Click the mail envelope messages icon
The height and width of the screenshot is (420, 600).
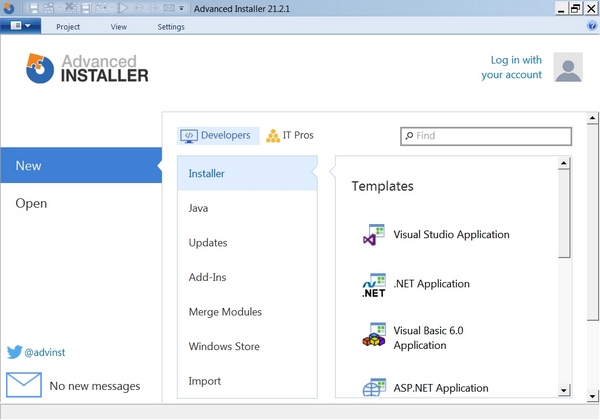24,384
